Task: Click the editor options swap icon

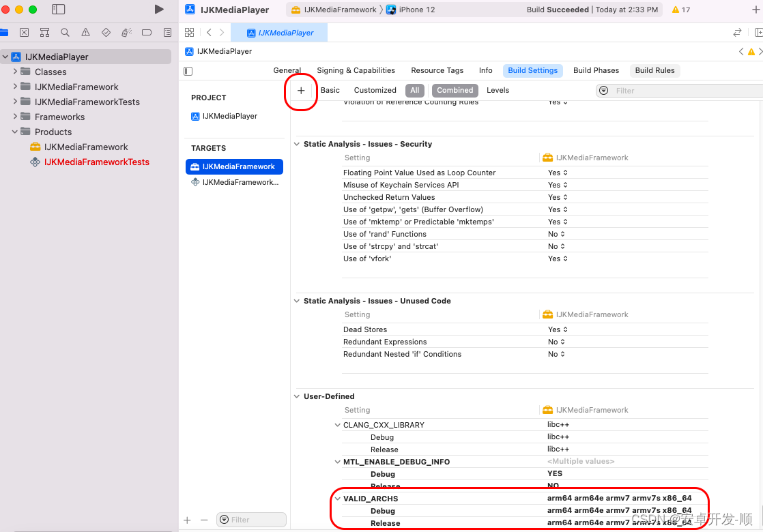Action: point(737,33)
